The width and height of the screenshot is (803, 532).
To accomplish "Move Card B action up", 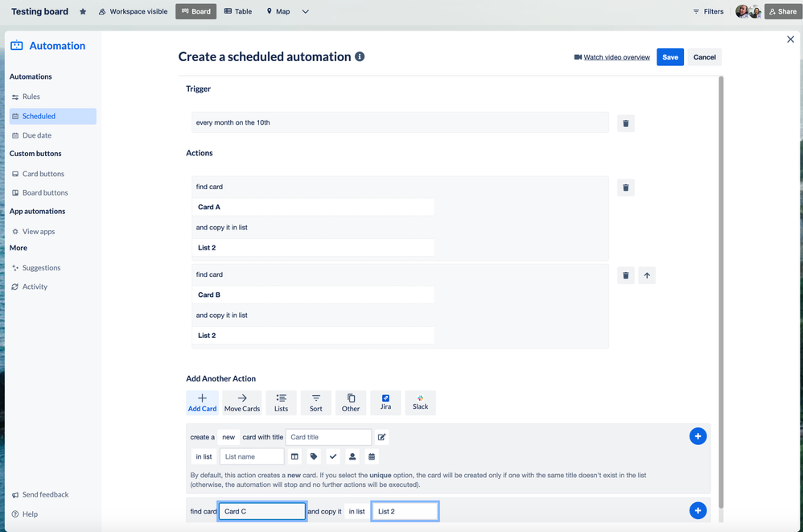I will (x=647, y=275).
